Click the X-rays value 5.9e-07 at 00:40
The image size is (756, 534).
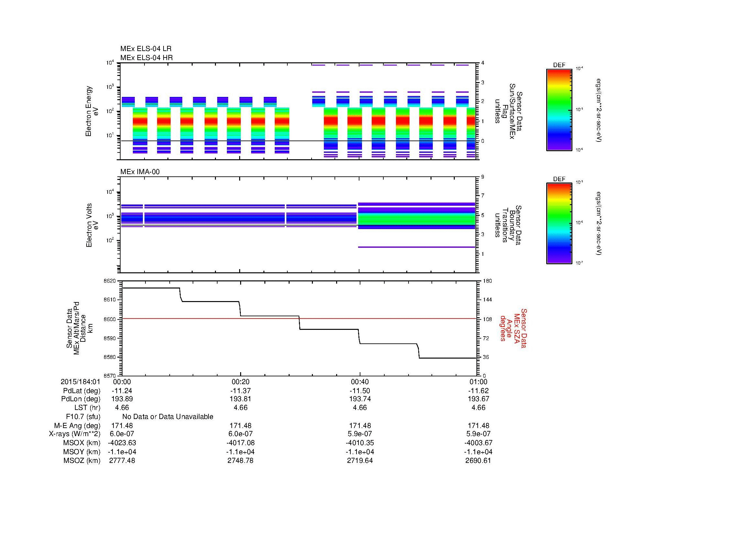[359, 434]
